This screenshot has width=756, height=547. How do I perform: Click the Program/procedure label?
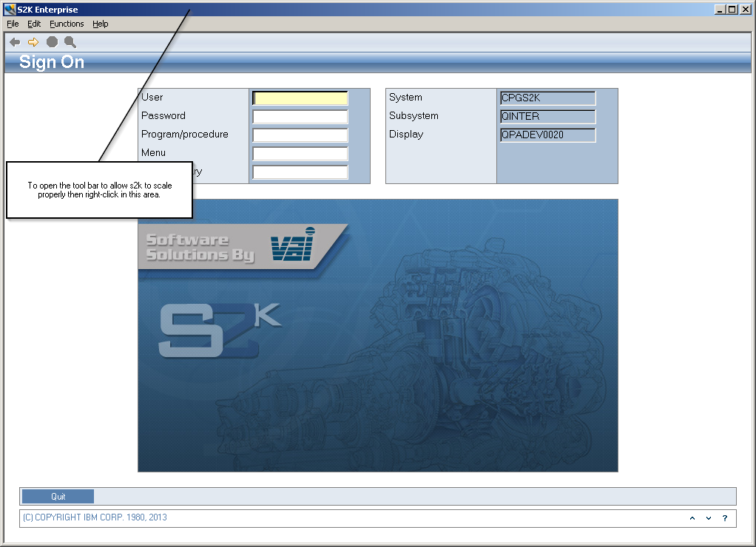(x=185, y=135)
